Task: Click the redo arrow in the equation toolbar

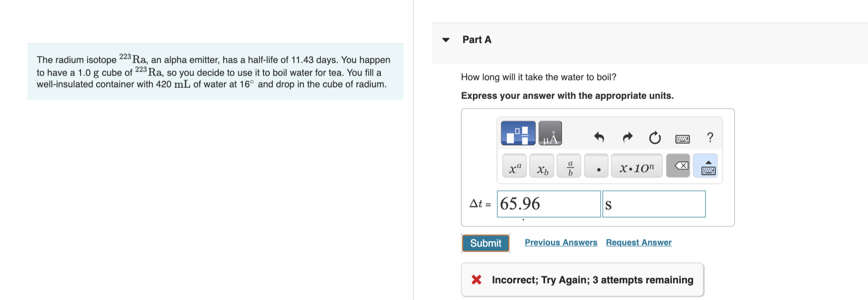Action: tap(627, 138)
